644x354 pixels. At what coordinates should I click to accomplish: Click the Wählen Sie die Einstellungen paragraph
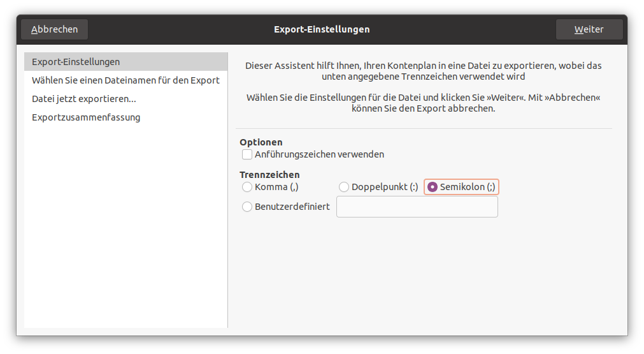tap(423, 103)
